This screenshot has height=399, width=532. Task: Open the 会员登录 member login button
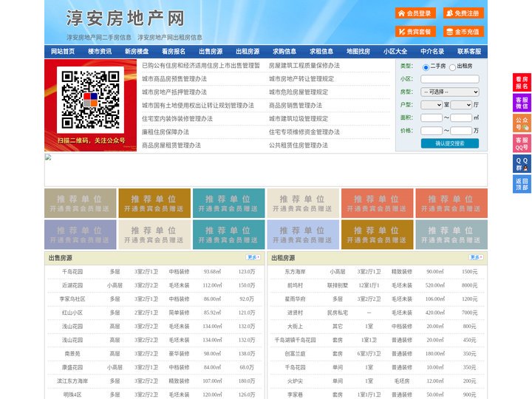pyautogui.click(x=415, y=13)
